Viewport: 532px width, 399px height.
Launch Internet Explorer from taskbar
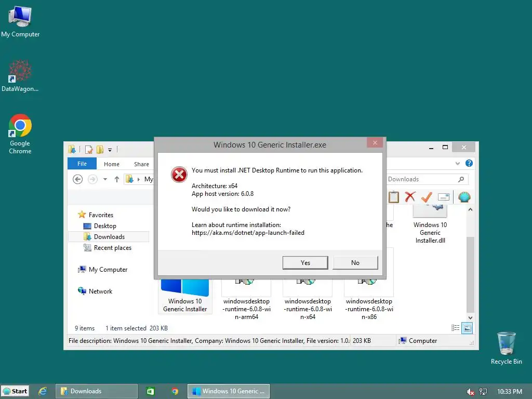click(43, 391)
